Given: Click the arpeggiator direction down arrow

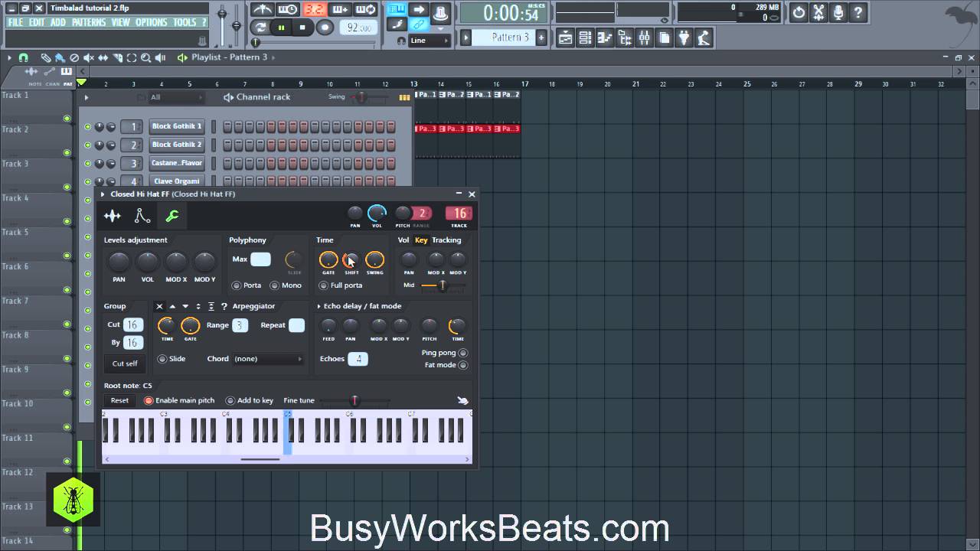Looking at the screenshot, I should (x=185, y=306).
